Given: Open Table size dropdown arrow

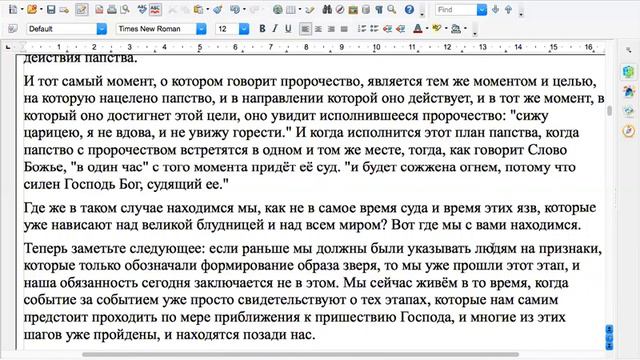Looking at the screenshot, I should tap(300, 9).
